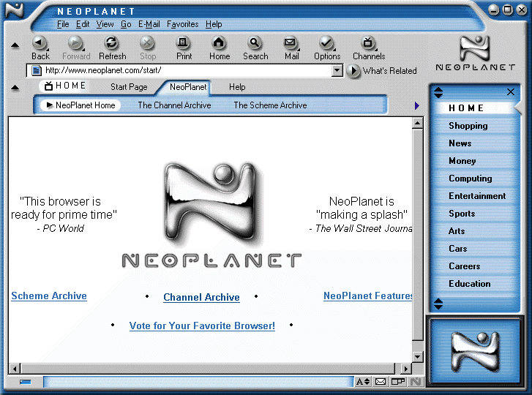This screenshot has height=395, width=532.
Task: Open Search from the toolbar
Action: pyautogui.click(x=255, y=43)
